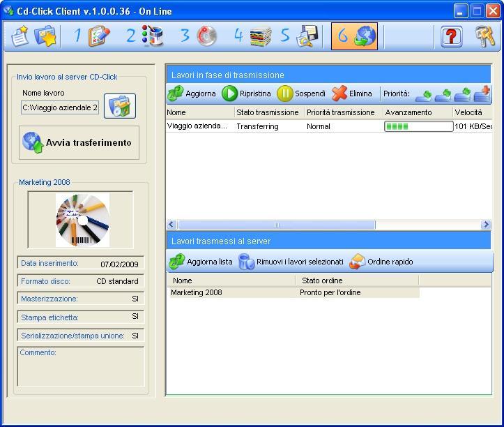Pause transfer using Sospendi

pyautogui.click(x=302, y=93)
